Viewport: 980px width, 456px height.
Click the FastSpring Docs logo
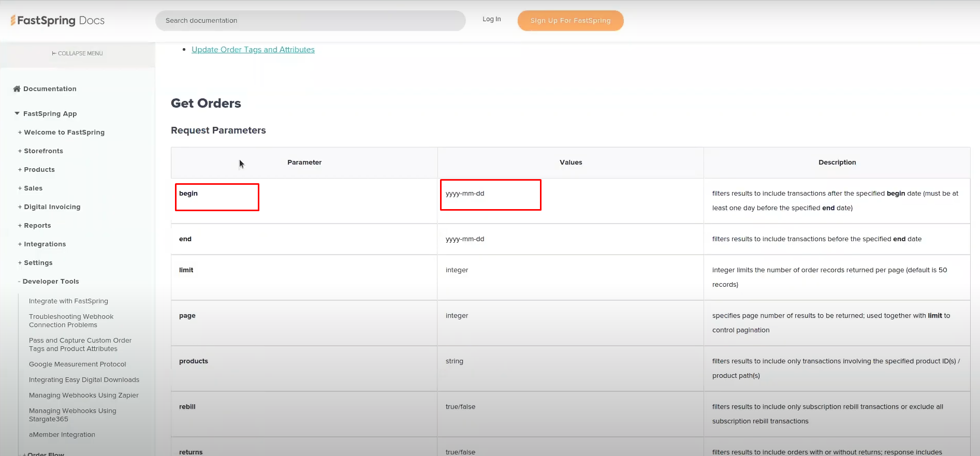[57, 20]
